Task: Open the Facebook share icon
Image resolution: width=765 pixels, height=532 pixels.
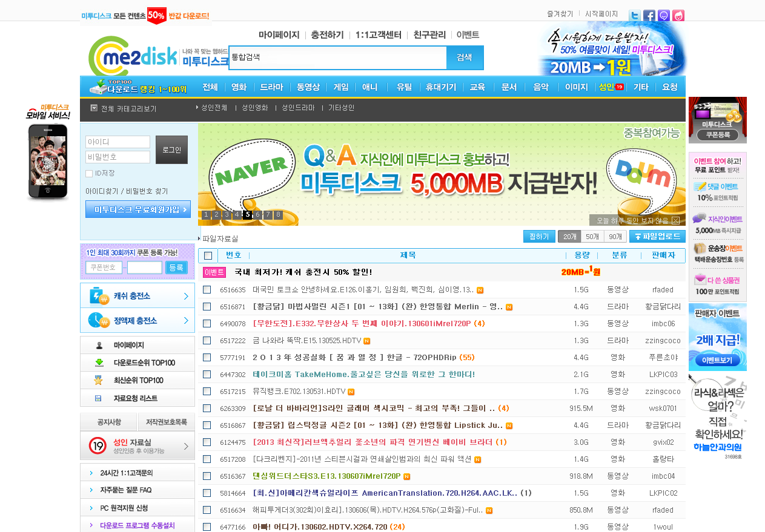Action: click(649, 16)
